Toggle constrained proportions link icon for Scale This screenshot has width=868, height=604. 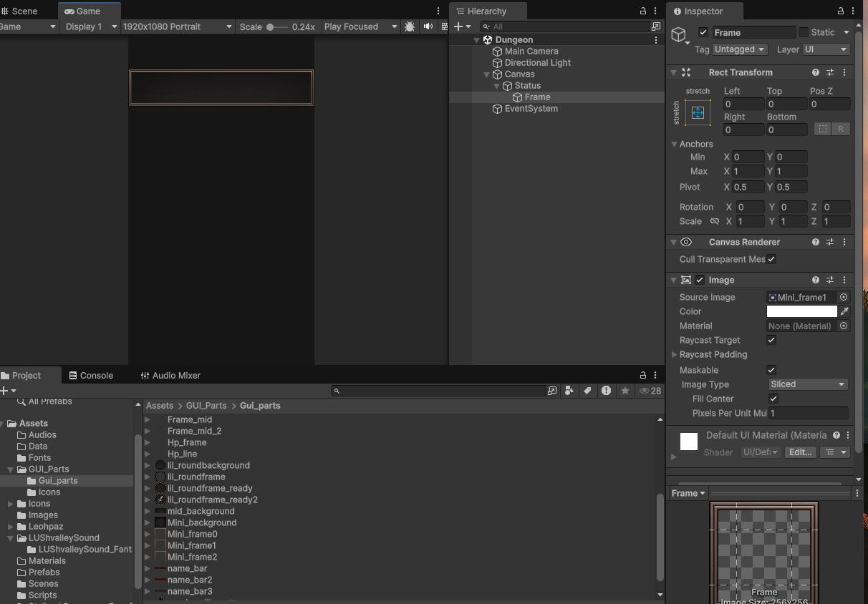click(714, 221)
